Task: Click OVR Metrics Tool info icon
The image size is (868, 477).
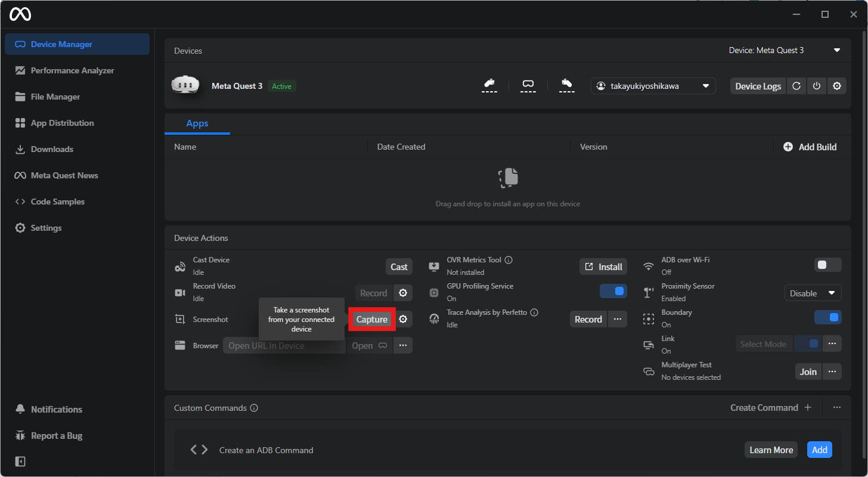Action: [x=509, y=260]
